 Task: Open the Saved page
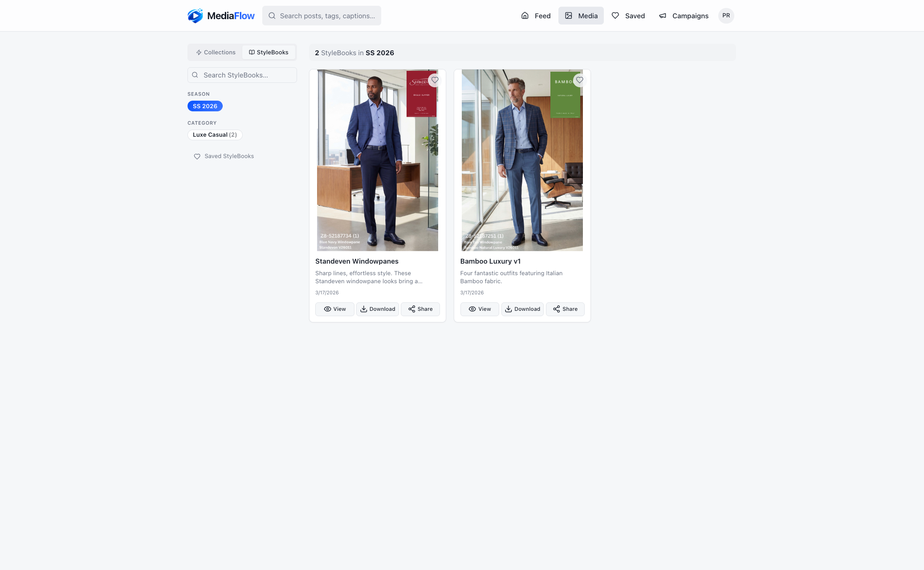point(628,16)
